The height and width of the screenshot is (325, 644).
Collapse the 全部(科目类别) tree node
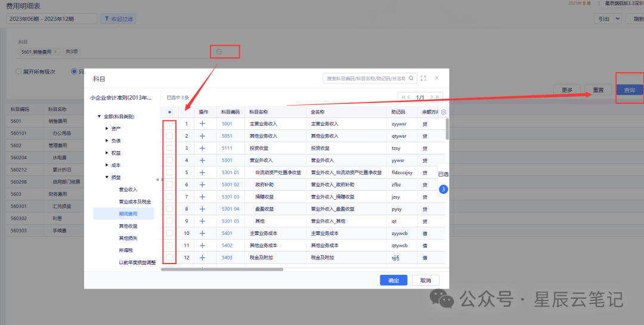click(99, 117)
